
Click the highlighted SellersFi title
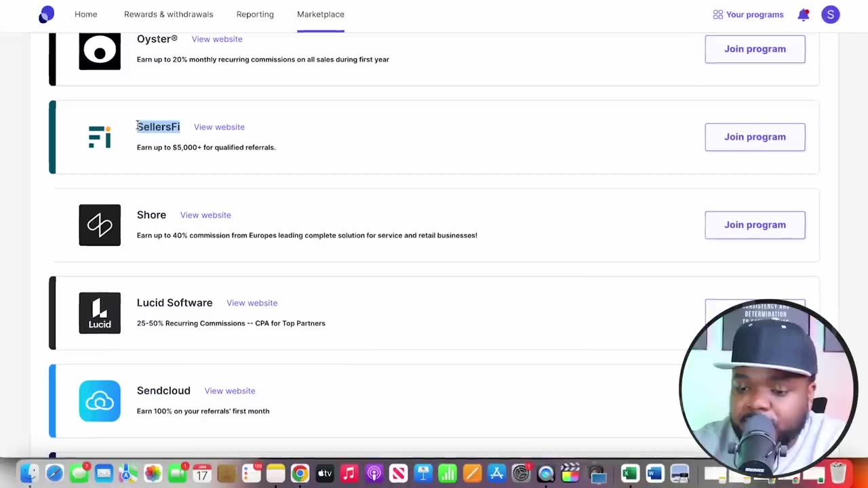point(158,127)
